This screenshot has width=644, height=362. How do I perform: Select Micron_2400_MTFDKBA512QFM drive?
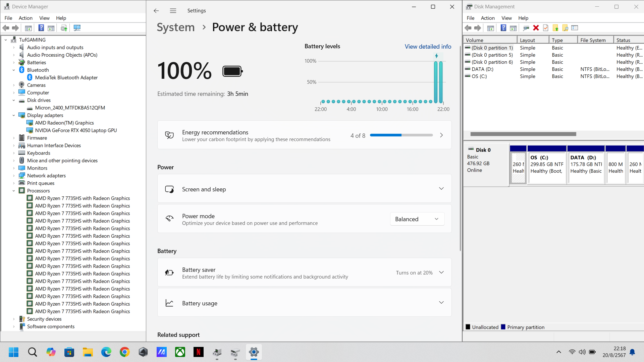pos(70,108)
